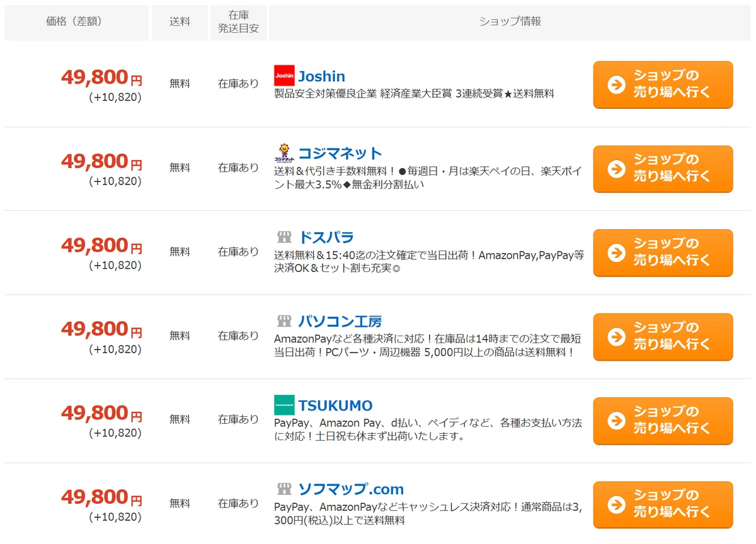This screenshot has width=756, height=544.
Task: Click the 価格(差額) column header
Action: 76,23
